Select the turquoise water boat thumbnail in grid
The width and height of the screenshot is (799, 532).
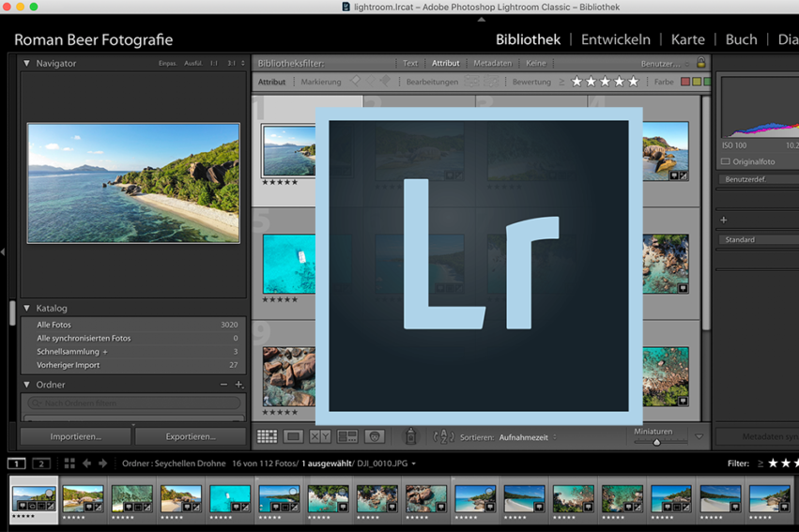click(289, 264)
